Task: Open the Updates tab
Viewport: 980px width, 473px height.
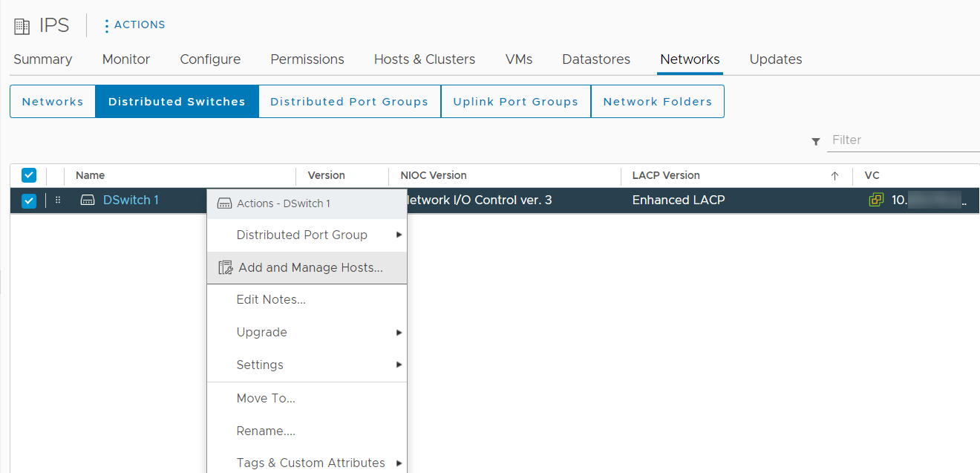Action: (x=776, y=59)
